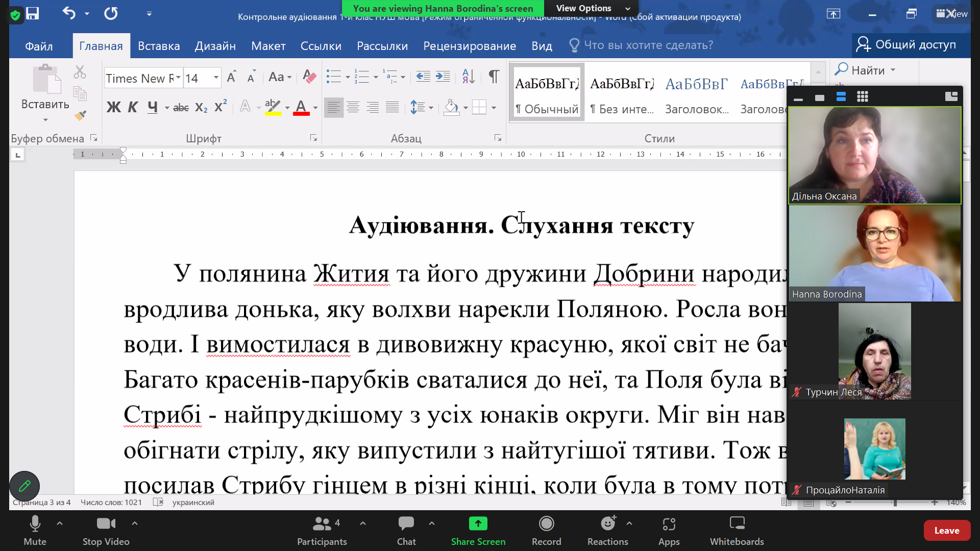Expand the Reactions arrow menu
The height and width of the screenshot is (551, 980).
(629, 523)
